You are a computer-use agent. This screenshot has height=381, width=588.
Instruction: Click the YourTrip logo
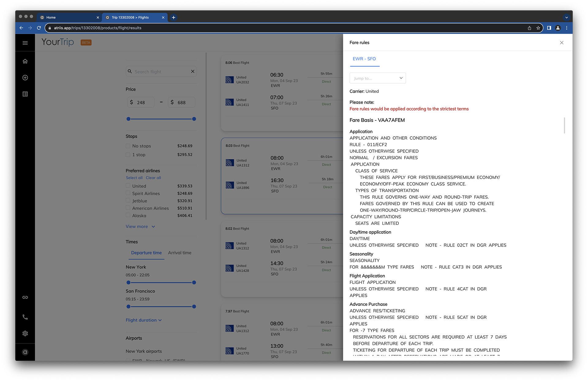pos(58,42)
